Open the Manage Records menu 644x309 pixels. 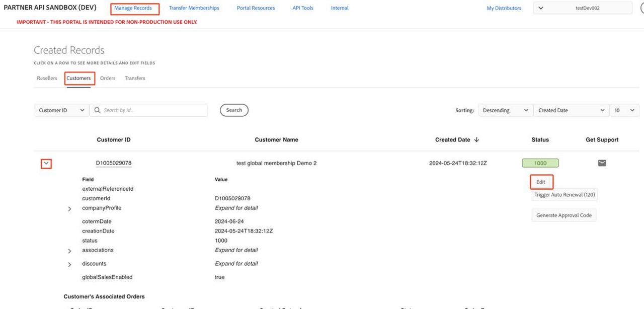coord(133,9)
